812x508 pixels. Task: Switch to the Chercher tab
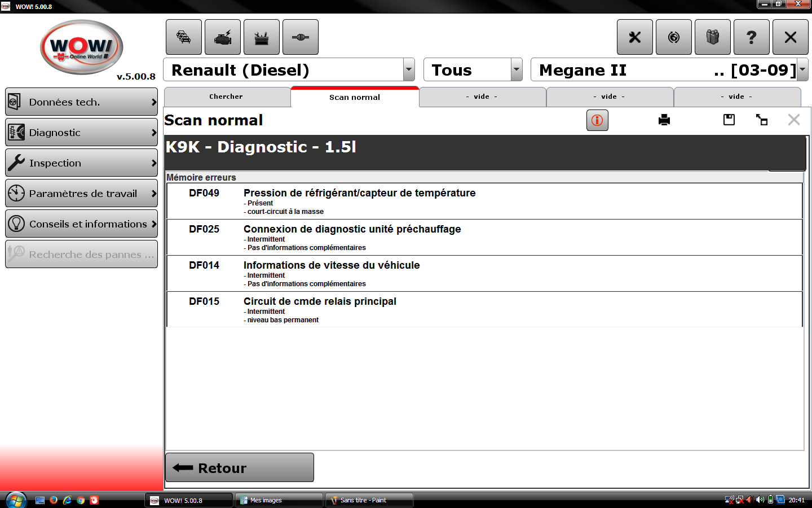pos(227,97)
